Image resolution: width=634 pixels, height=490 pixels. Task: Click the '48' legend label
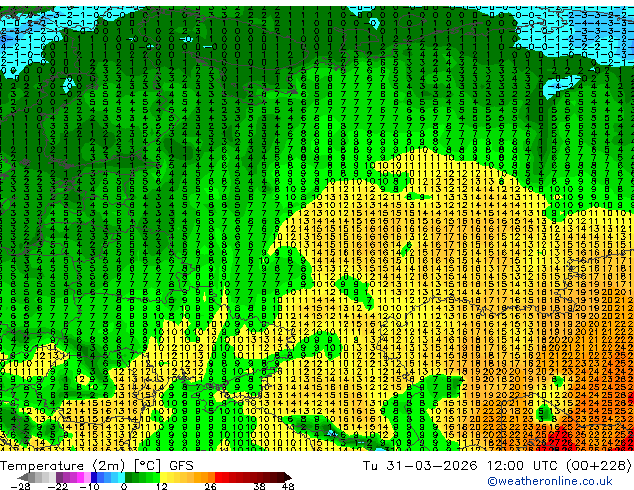[288, 486]
